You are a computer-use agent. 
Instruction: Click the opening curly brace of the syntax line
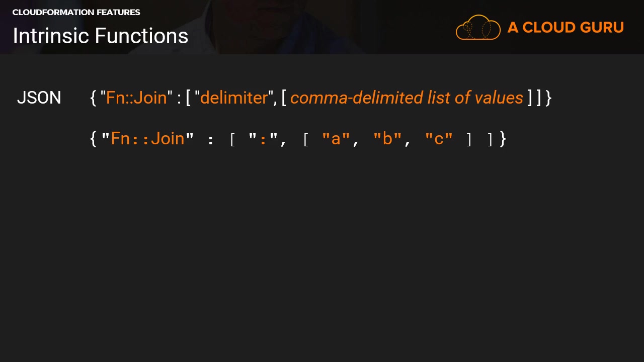coord(93,98)
